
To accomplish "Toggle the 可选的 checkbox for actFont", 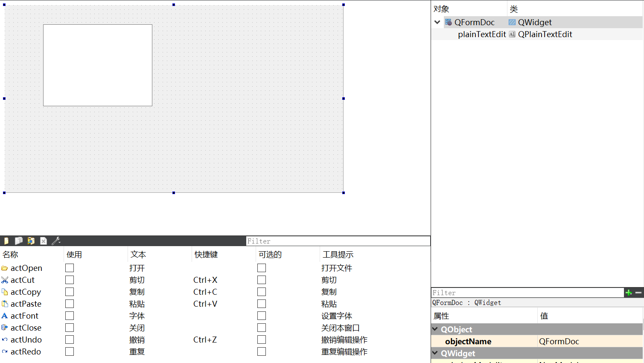I will tap(262, 316).
